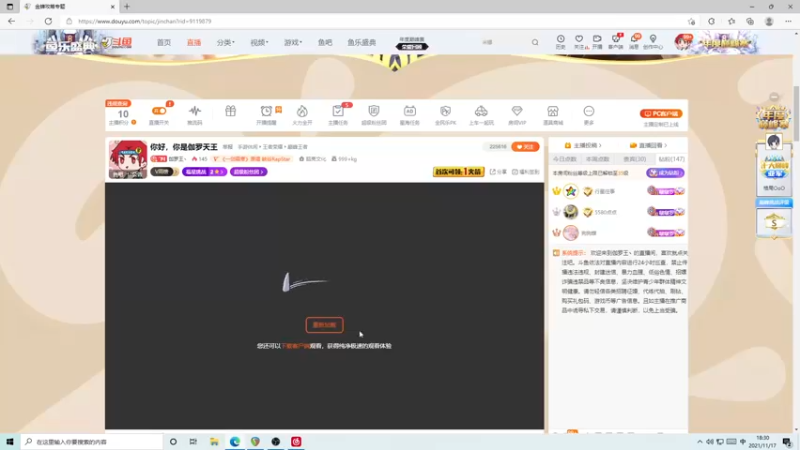Click the PC客户端 button
The width and height of the screenshot is (800, 450).
(x=661, y=114)
